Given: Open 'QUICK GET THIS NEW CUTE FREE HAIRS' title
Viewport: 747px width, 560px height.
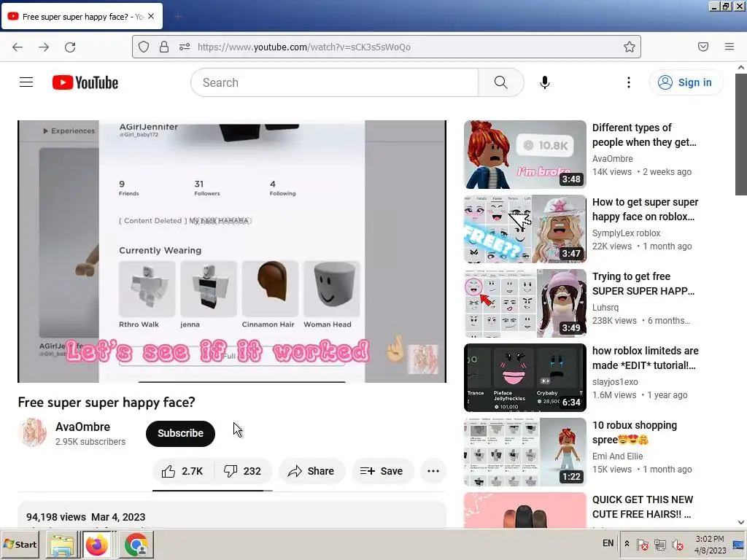Looking at the screenshot, I should click(642, 507).
